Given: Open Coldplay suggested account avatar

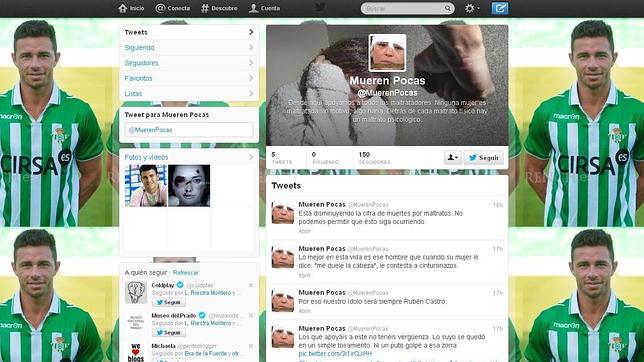Looking at the screenshot, I should 136,293.
